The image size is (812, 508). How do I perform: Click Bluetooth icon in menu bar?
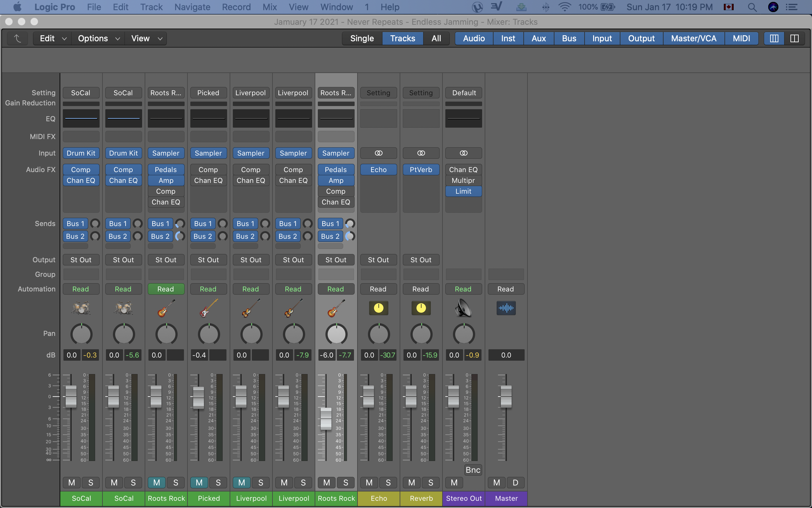tap(546, 7)
